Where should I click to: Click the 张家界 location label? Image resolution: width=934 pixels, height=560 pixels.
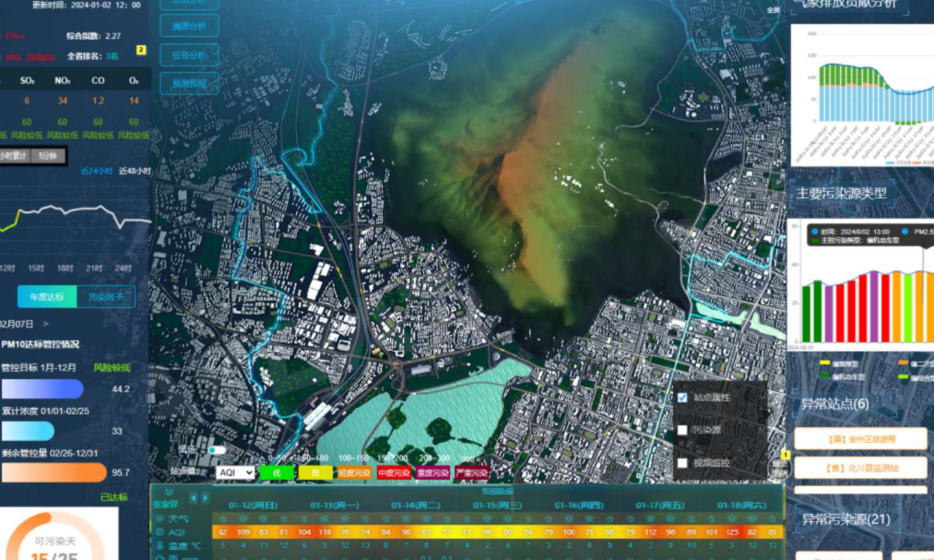coord(165,504)
